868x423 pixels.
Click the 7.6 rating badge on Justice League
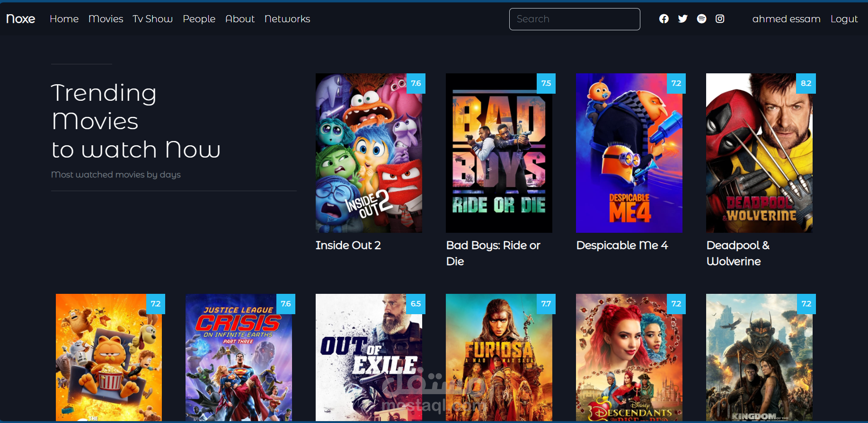(x=286, y=304)
